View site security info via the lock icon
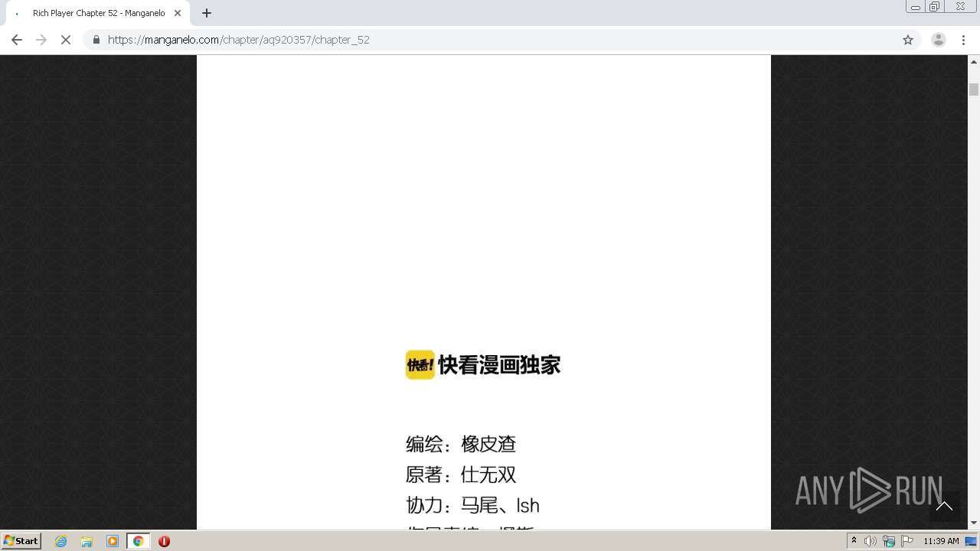Image resolution: width=980 pixels, height=551 pixels. [96, 40]
